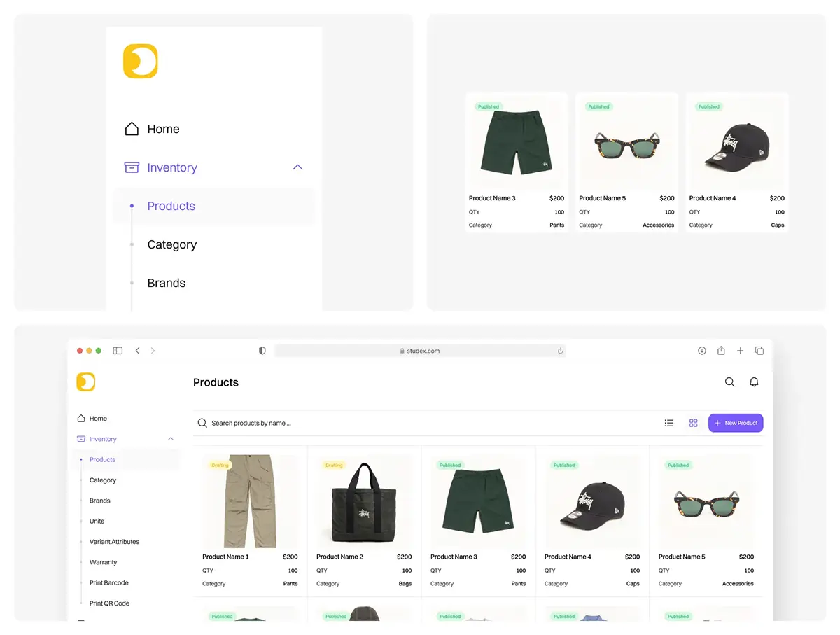Screen dimensions: 840x635
Task: Select Print Barcode from the sidebar
Action: tap(109, 583)
